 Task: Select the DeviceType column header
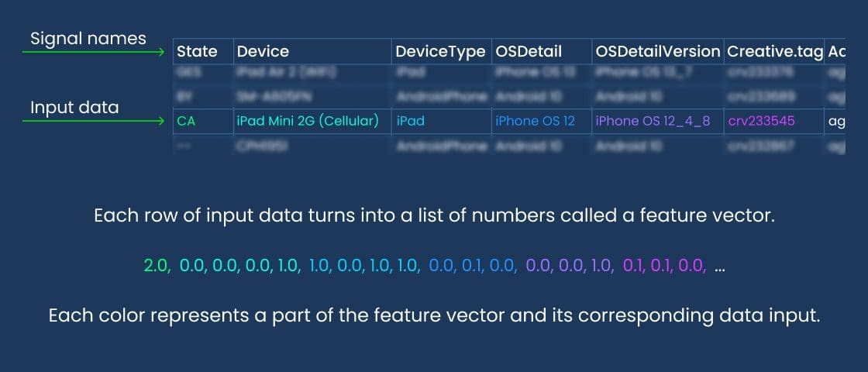tap(441, 51)
